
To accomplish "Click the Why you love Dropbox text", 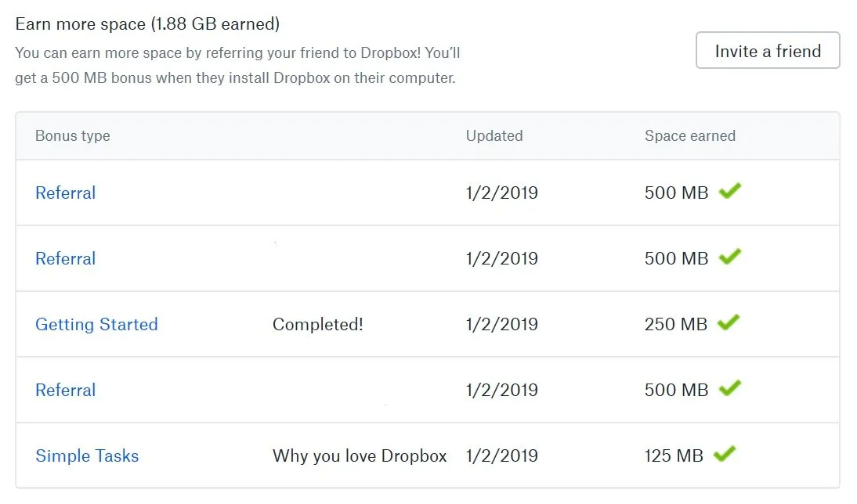I will click(360, 456).
